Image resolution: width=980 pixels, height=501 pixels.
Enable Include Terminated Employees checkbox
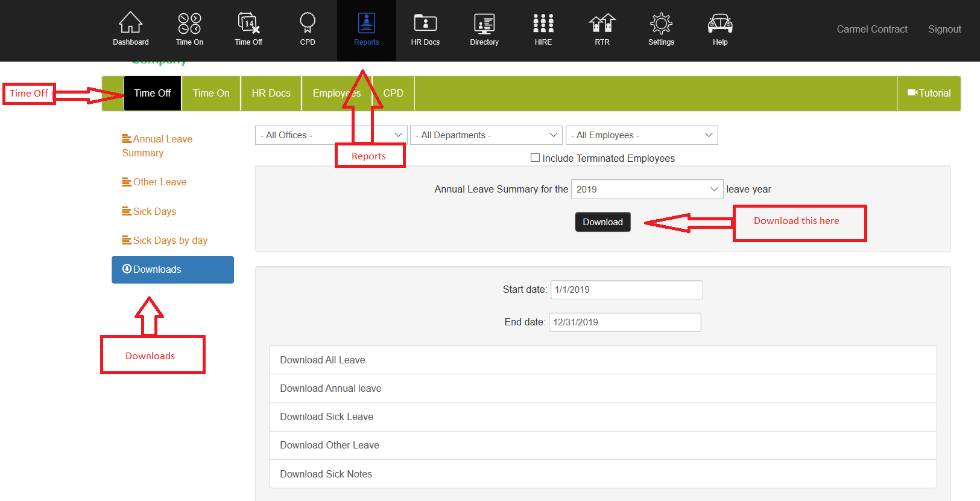[535, 158]
